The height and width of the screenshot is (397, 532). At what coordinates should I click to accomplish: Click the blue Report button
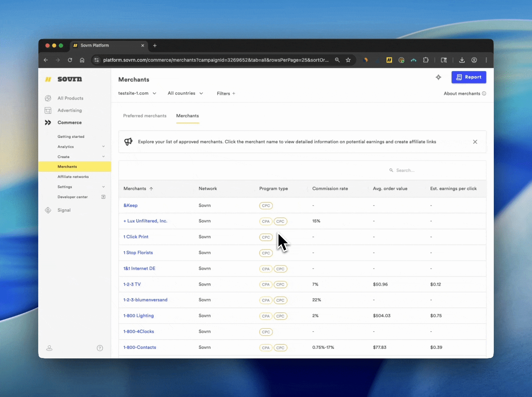coord(468,77)
